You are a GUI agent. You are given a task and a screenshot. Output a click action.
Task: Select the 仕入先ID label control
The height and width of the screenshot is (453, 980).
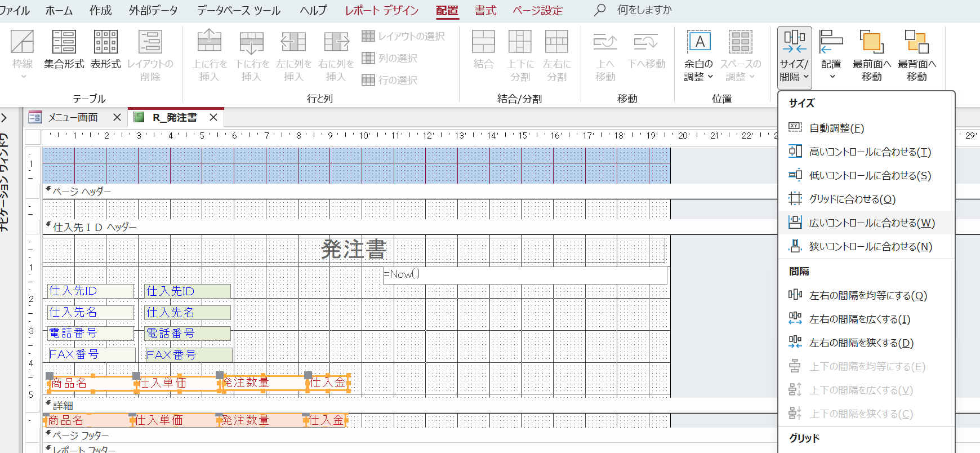click(91, 291)
